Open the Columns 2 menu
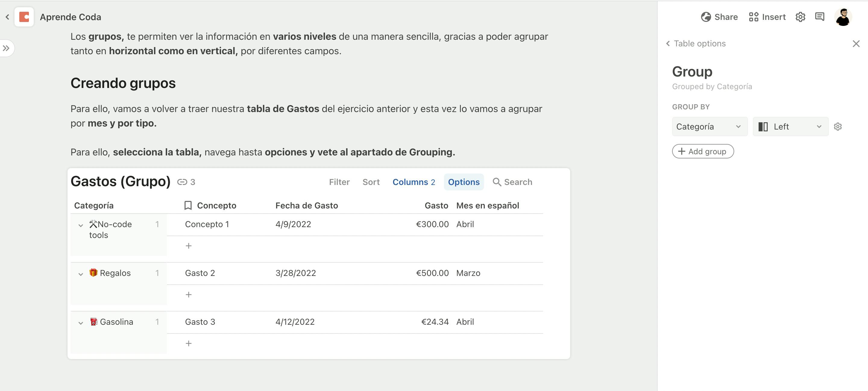Screen dimensions: 868x391 [414, 182]
